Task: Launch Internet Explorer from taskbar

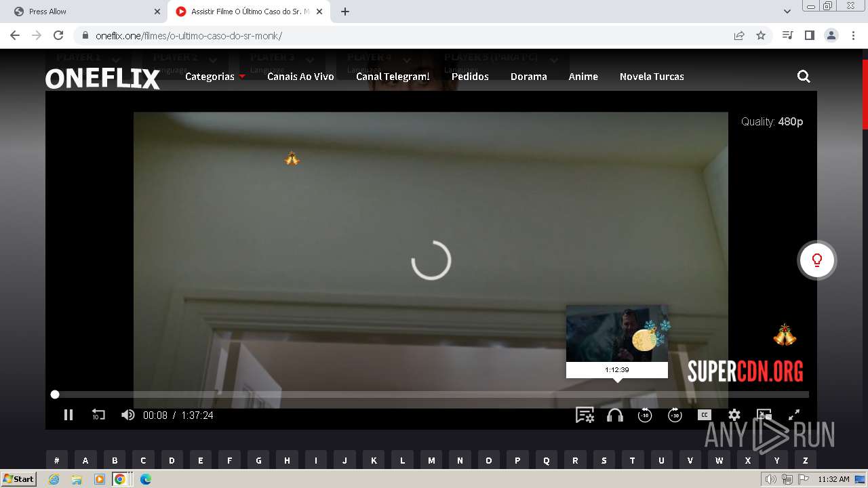Action: pos(54,479)
